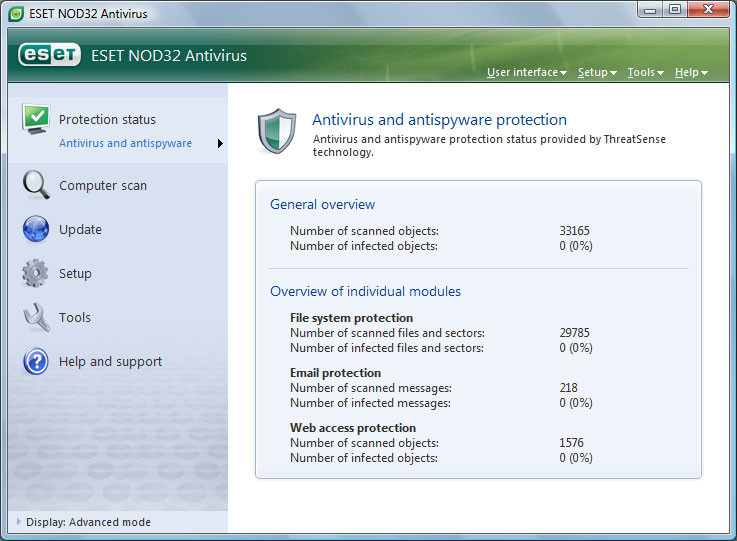Minimize the ESET NOD32 window

pyautogui.click(x=650, y=10)
